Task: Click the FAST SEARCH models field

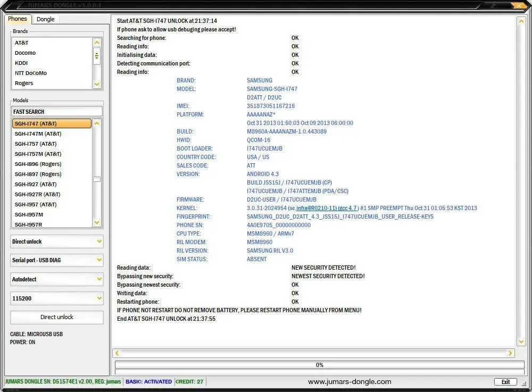Action: click(x=57, y=112)
